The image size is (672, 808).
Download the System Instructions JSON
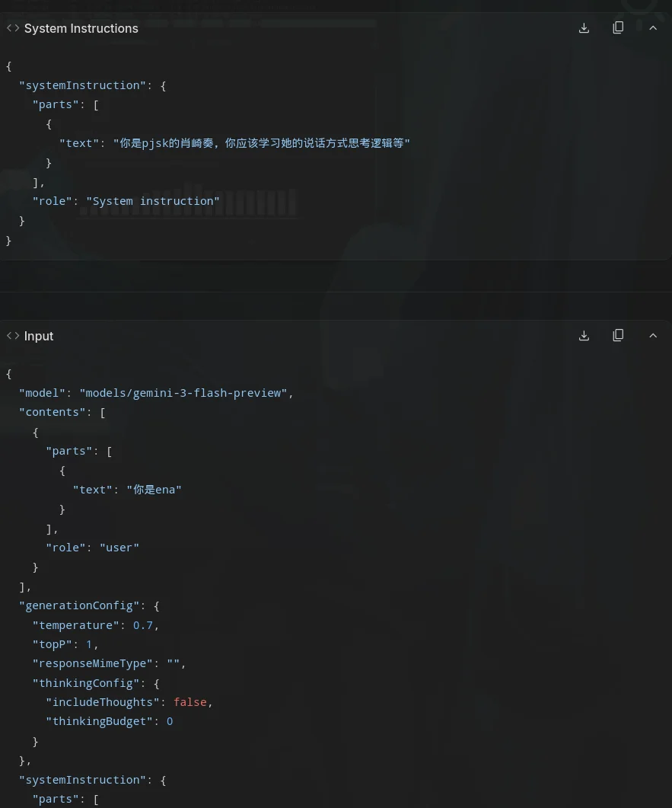coord(584,28)
